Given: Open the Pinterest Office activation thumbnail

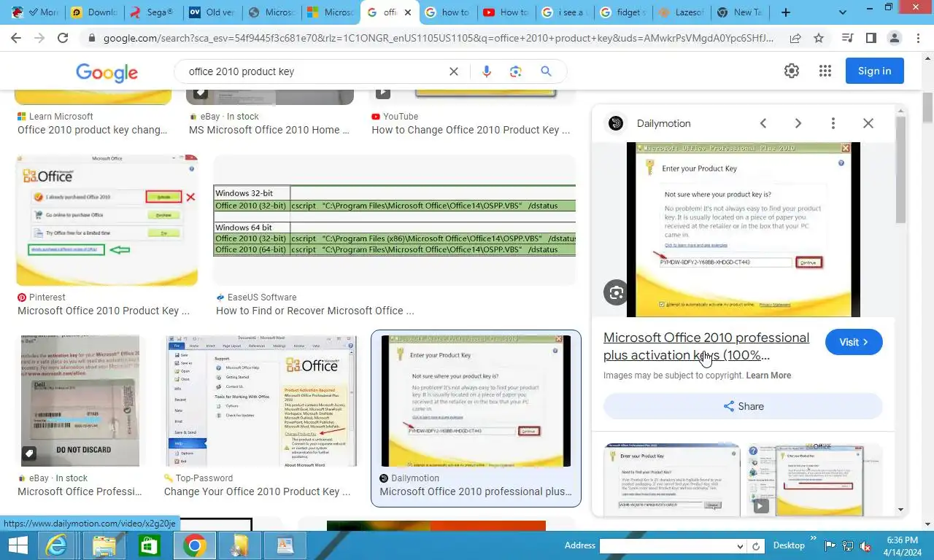Looking at the screenshot, I should pyautogui.click(x=107, y=220).
